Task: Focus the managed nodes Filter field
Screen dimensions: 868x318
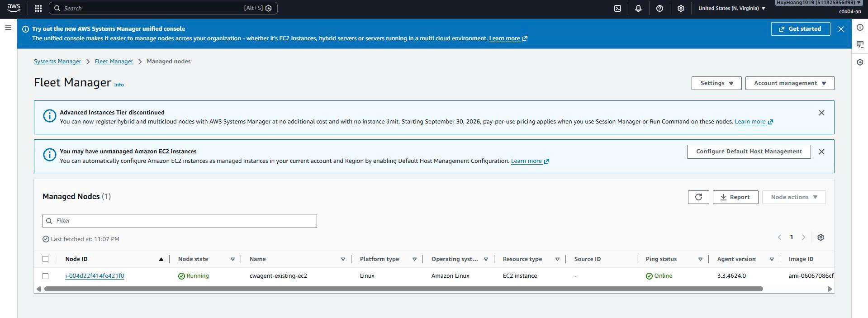Action: tap(180, 221)
